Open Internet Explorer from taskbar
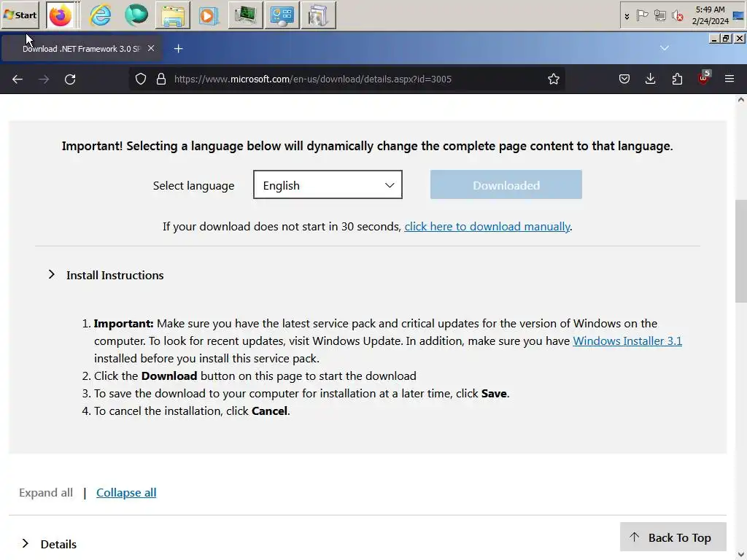 click(101, 15)
